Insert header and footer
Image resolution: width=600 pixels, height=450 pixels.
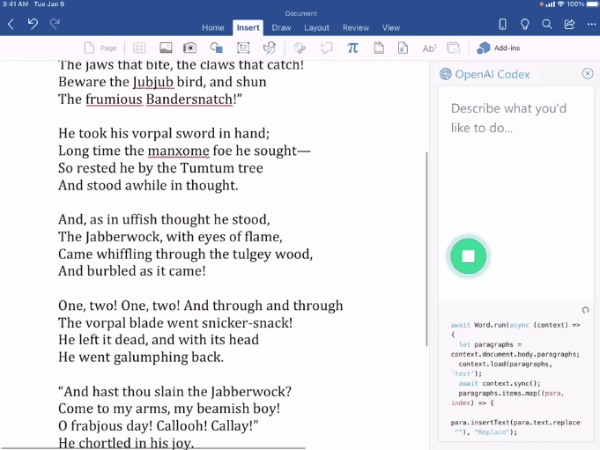pyautogui.click(x=379, y=48)
